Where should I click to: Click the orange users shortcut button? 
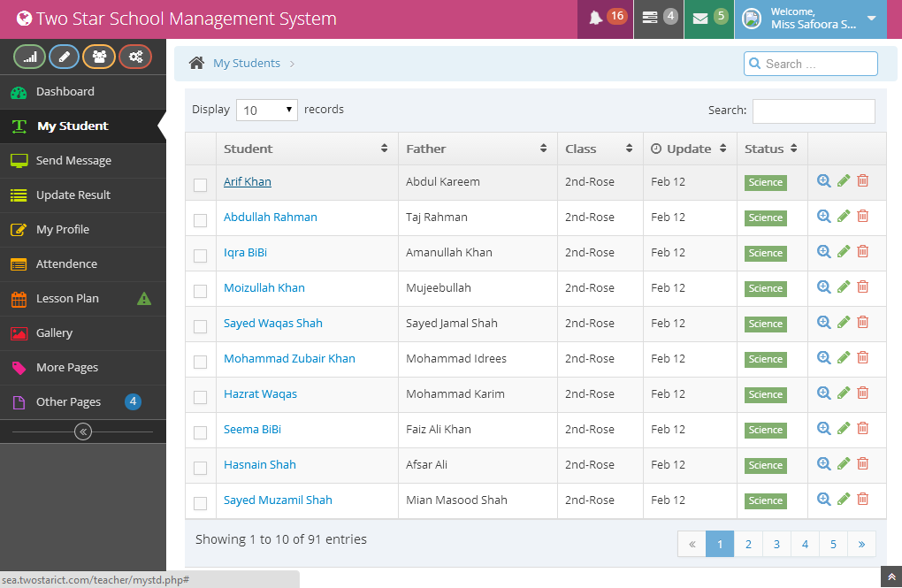99,57
